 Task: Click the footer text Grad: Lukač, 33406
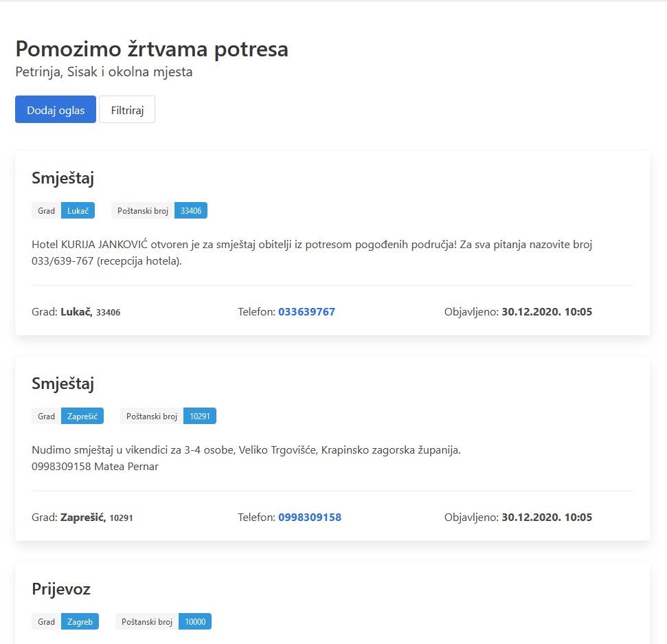click(76, 312)
